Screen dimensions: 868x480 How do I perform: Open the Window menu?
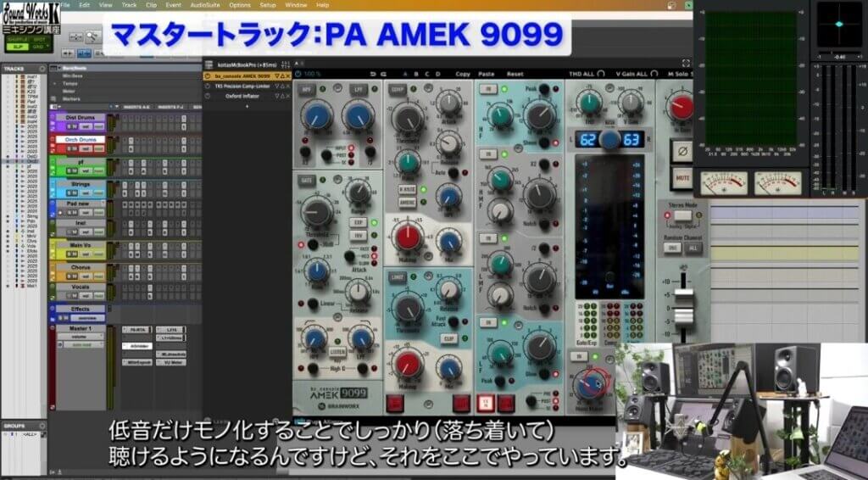click(x=296, y=5)
